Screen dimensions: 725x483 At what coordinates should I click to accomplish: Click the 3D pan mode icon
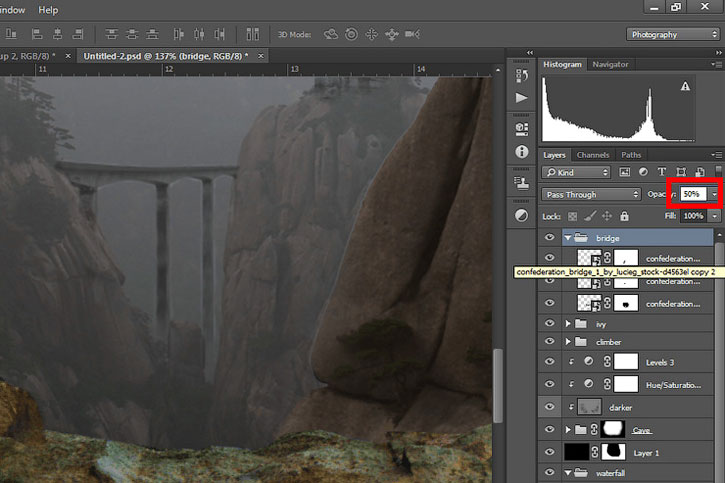pyautogui.click(x=372, y=34)
